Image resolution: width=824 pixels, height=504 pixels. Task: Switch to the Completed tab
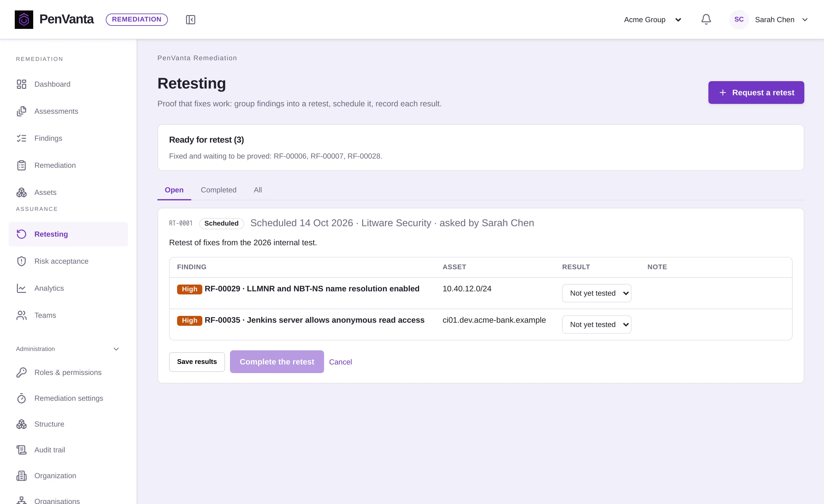coord(218,190)
